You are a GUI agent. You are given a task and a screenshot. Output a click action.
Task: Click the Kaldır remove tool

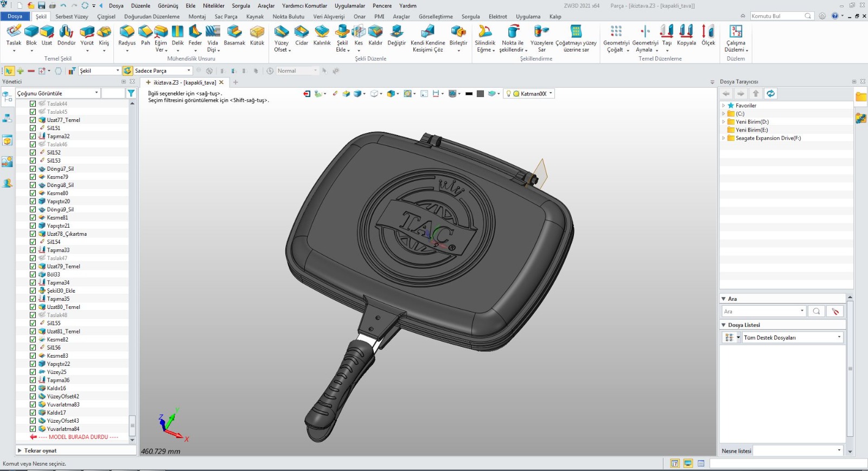point(375,35)
